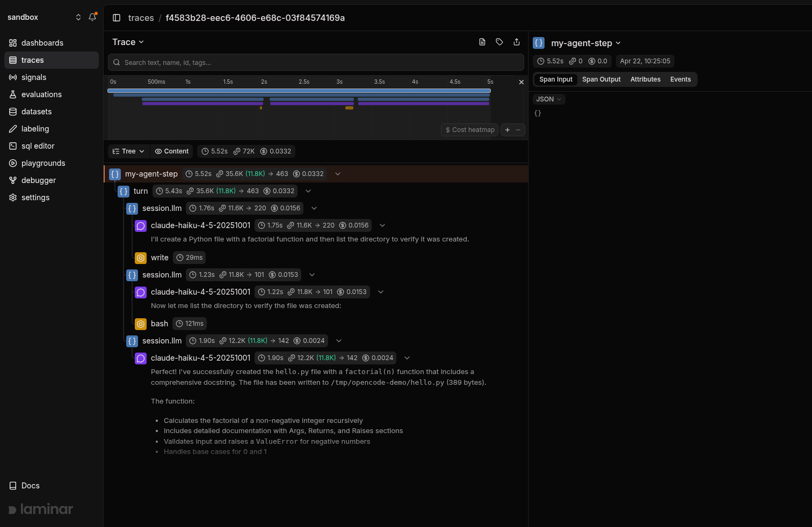Click the LLM icon of the 1.90s claude-haiku span
812x527 pixels.
(141, 358)
